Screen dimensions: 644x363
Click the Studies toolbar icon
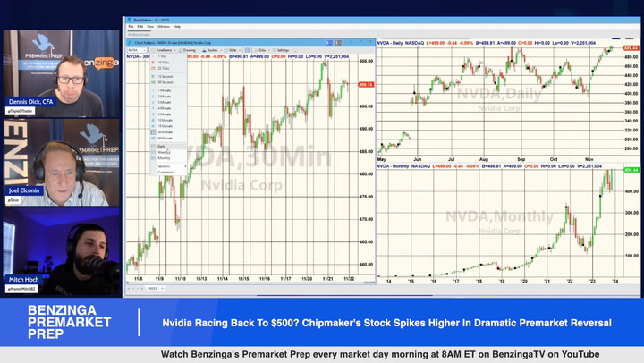pyautogui.click(x=204, y=50)
